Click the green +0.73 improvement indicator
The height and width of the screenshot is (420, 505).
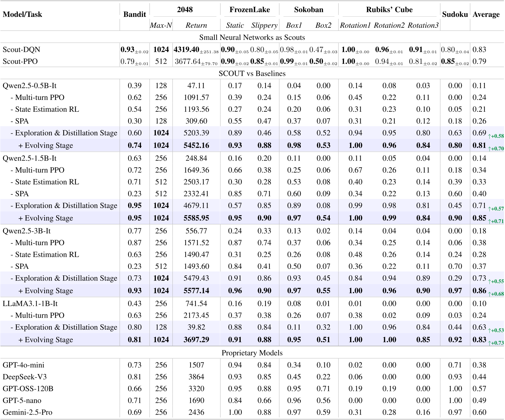point(496,343)
